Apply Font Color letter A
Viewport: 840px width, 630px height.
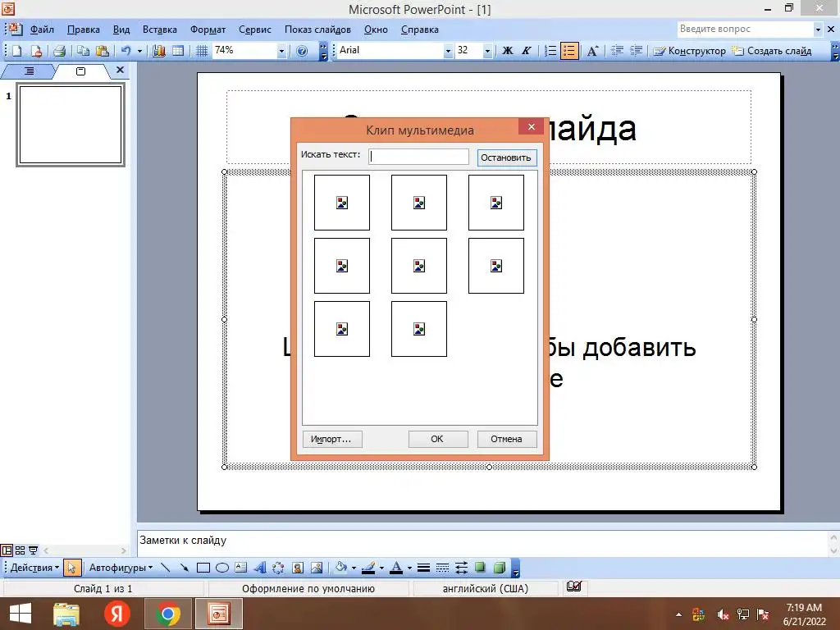[396, 568]
